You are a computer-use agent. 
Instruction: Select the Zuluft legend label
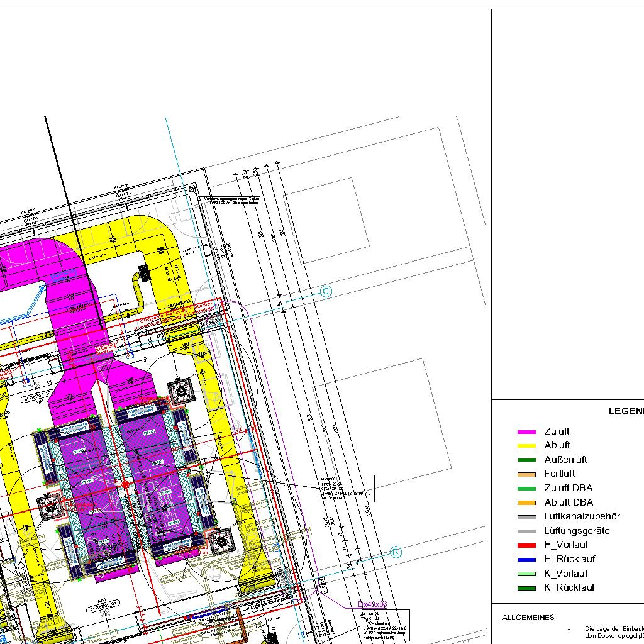pos(557,431)
